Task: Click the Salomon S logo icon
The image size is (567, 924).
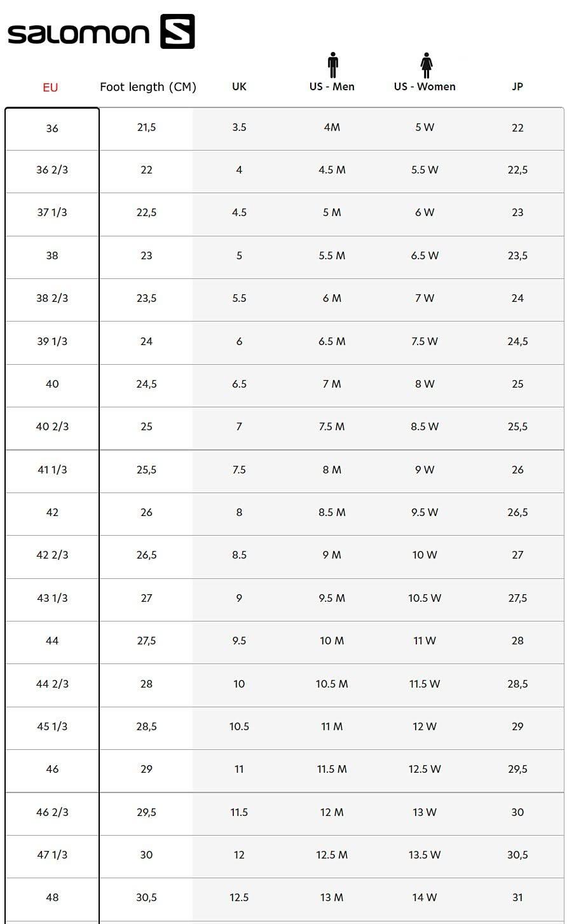Action: pos(177,32)
